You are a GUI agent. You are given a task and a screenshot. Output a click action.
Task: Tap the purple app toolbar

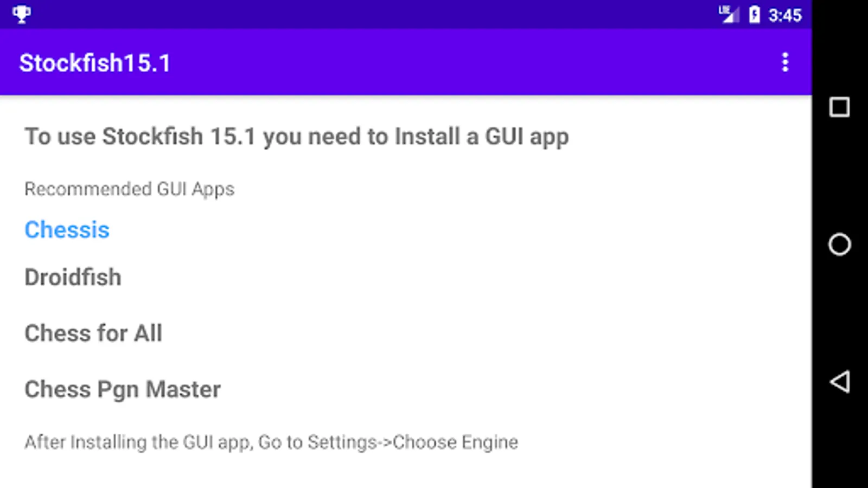tap(434, 62)
